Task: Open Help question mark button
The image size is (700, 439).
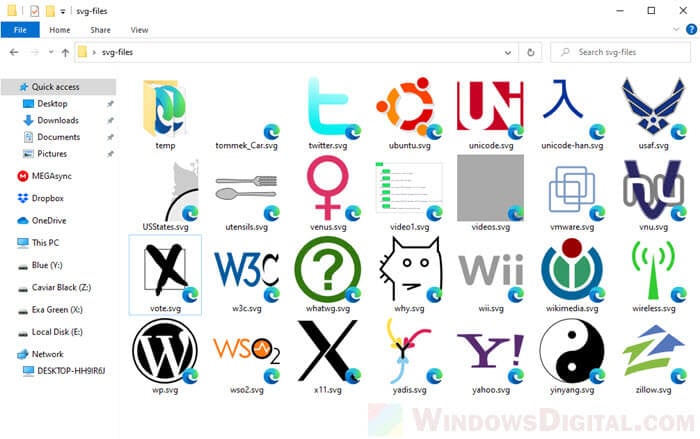Action: (691, 29)
